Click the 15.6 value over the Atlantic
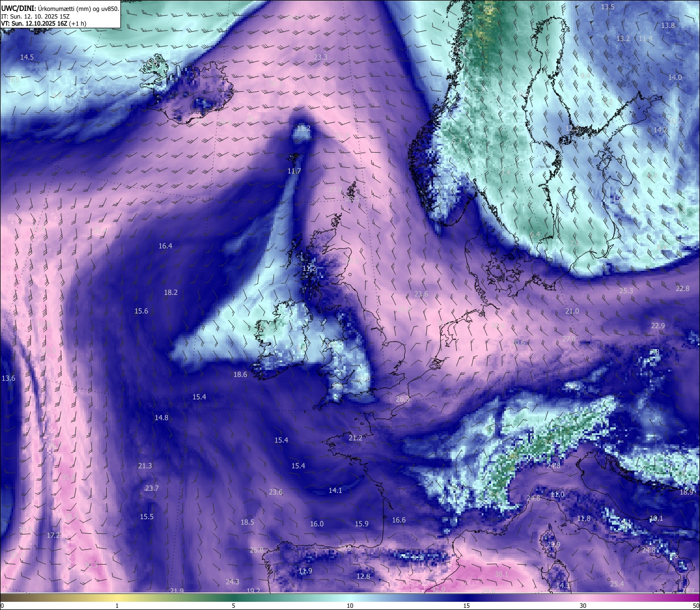 tap(141, 311)
